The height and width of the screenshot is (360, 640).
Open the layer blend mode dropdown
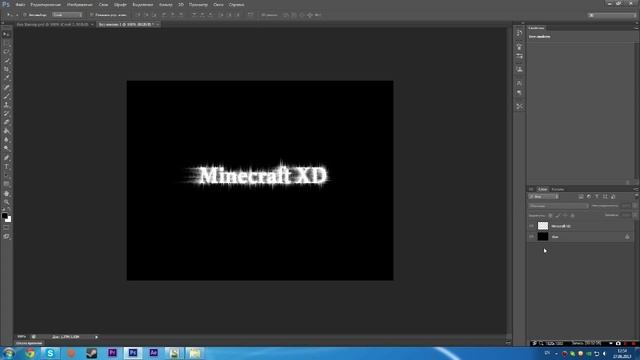(x=558, y=206)
